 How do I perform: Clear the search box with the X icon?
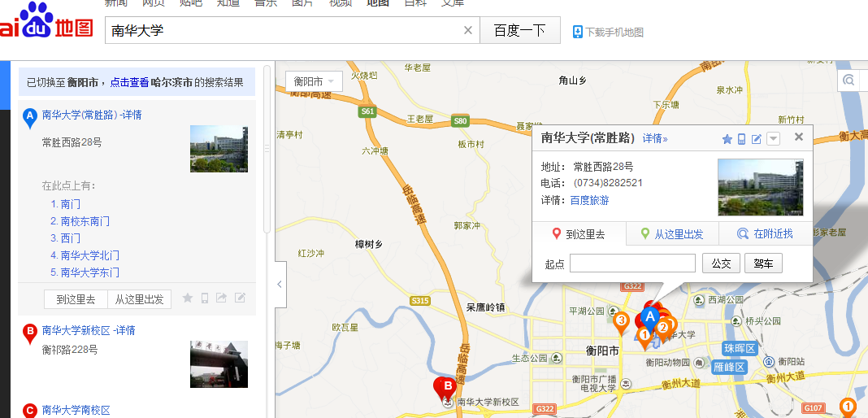[x=468, y=30]
